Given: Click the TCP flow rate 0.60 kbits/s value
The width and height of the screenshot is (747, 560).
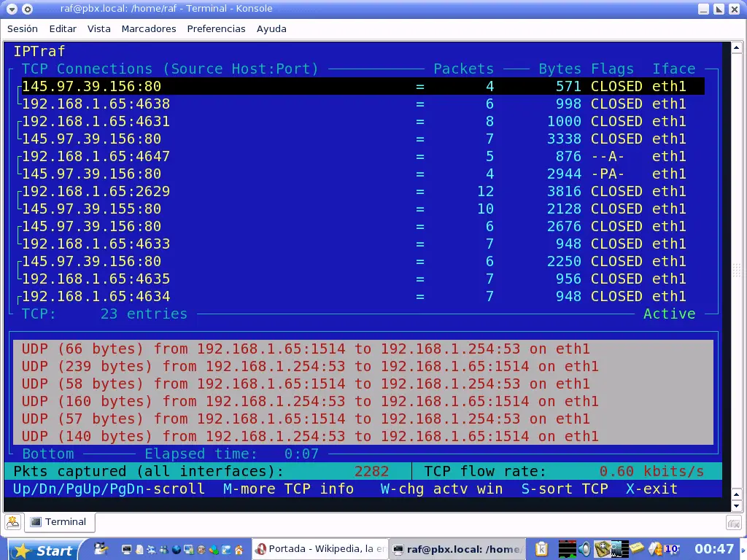Looking at the screenshot, I should click(x=651, y=472).
